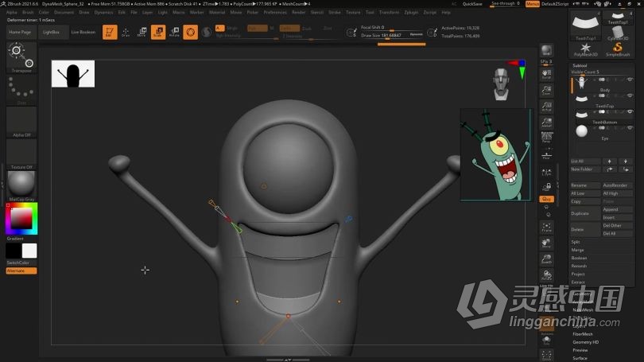This screenshot has height=362, width=644.
Task: Expand the Merge section
Action: click(577, 250)
